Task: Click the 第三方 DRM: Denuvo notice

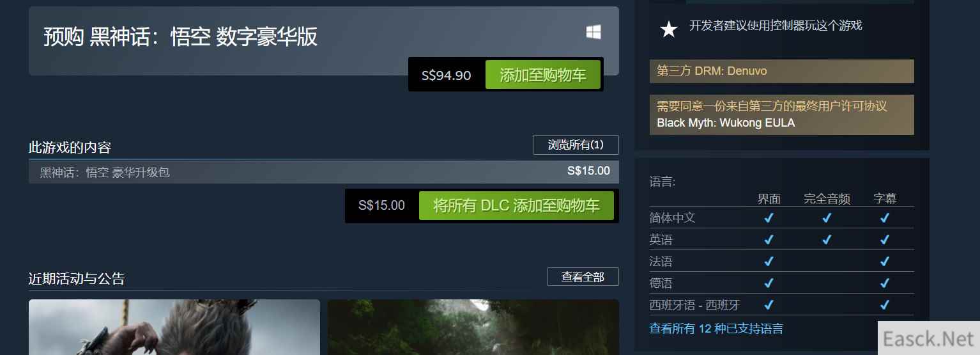Action: [x=782, y=71]
